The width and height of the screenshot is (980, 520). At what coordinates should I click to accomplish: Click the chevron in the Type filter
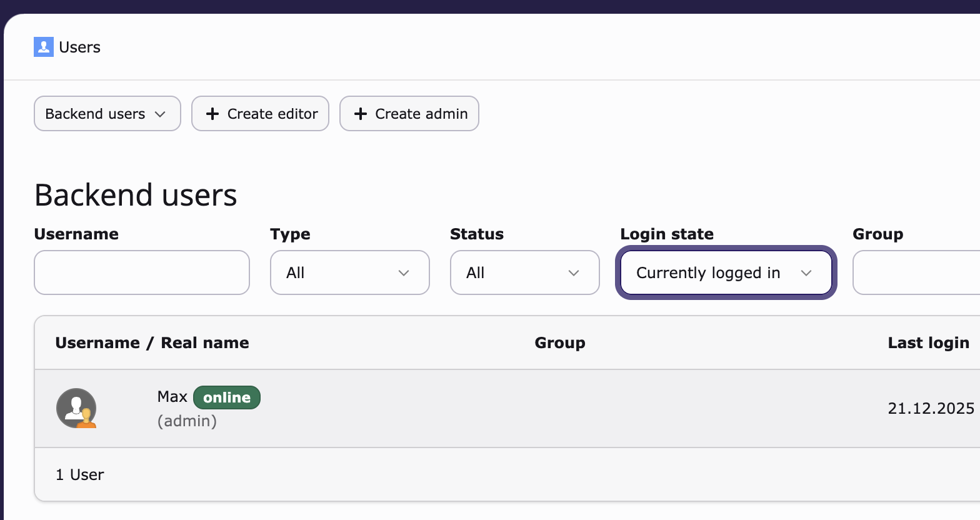tap(404, 273)
